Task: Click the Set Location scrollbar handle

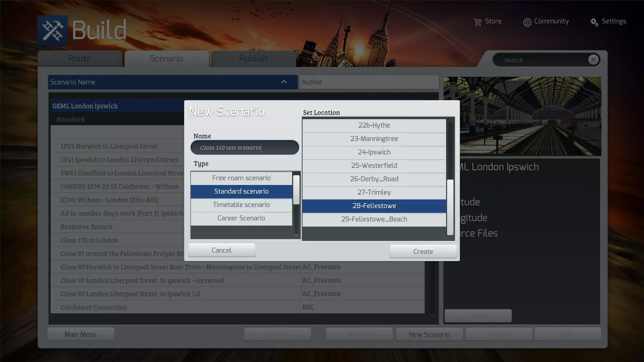Action: click(450, 207)
